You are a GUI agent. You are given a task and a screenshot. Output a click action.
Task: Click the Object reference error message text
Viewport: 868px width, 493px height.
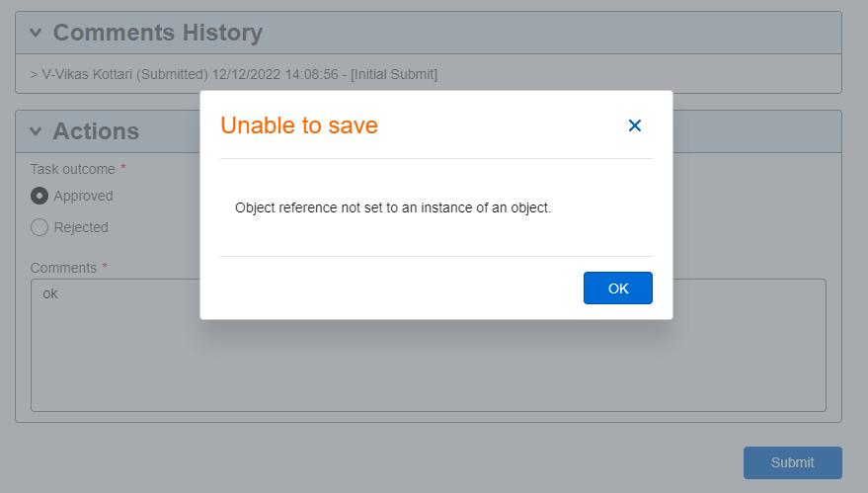(x=393, y=207)
